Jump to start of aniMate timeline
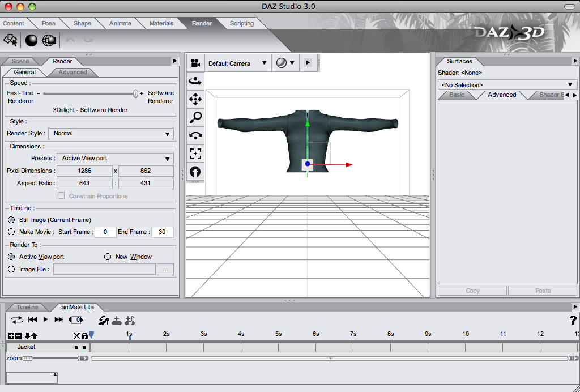Viewport: 580px width, 392px height. click(x=32, y=319)
